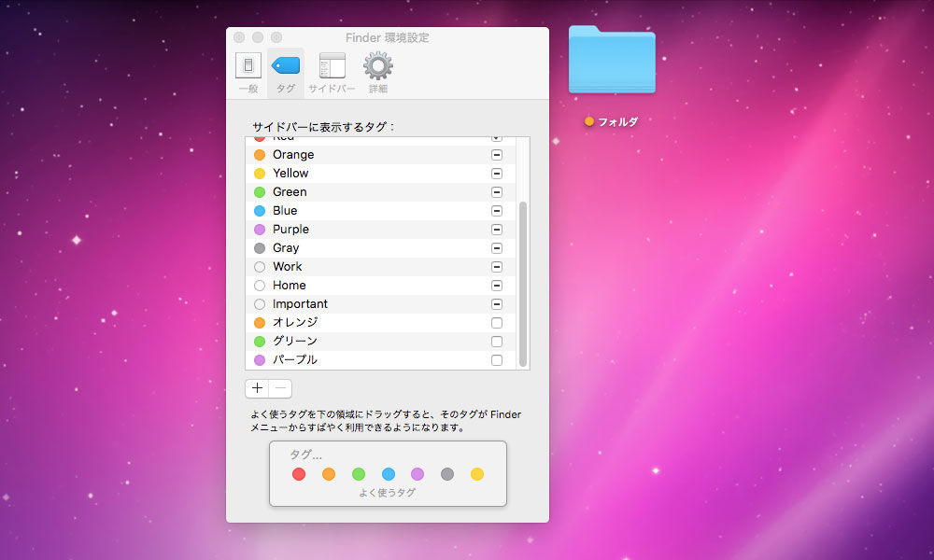Enable sidebar checkbox for グリーン tag
Screen dimensions: 934x560
pos(497,342)
